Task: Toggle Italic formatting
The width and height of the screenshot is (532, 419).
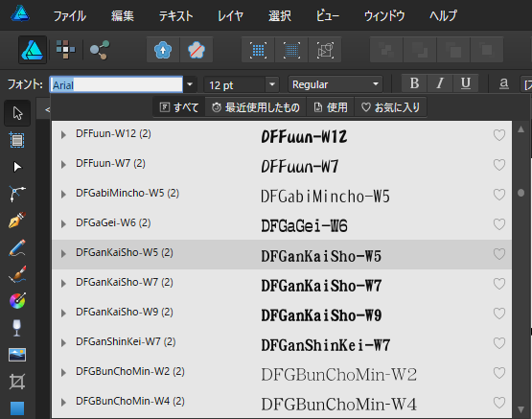Action: (x=440, y=83)
